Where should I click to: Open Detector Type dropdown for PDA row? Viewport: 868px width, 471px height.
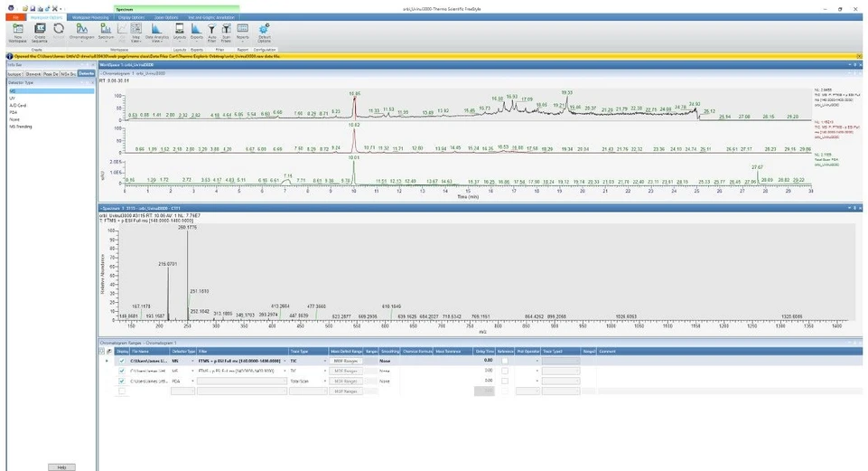point(192,381)
